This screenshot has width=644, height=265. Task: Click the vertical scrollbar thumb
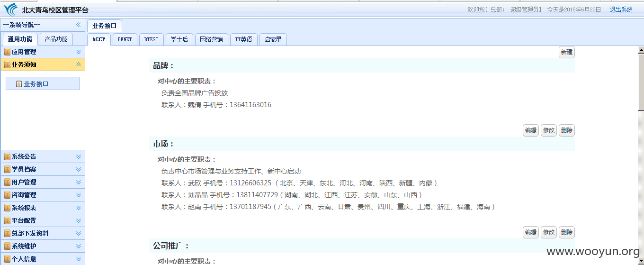(641, 82)
